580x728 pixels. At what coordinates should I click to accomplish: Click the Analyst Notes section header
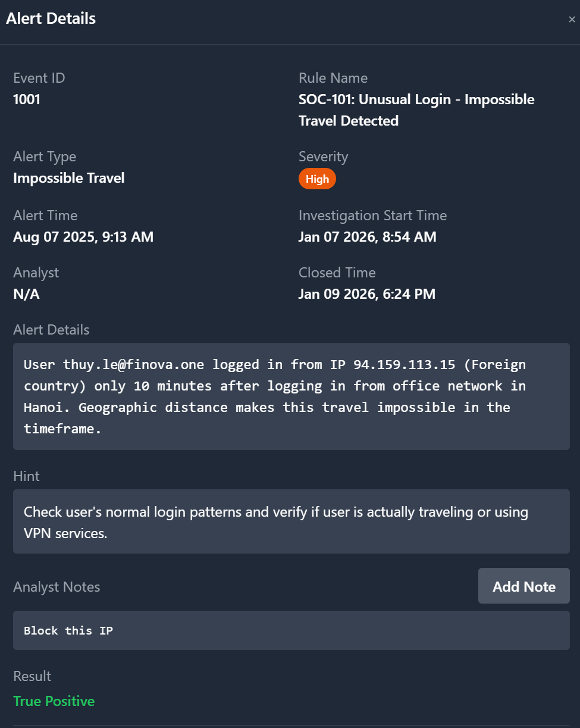click(x=57, y=587)
